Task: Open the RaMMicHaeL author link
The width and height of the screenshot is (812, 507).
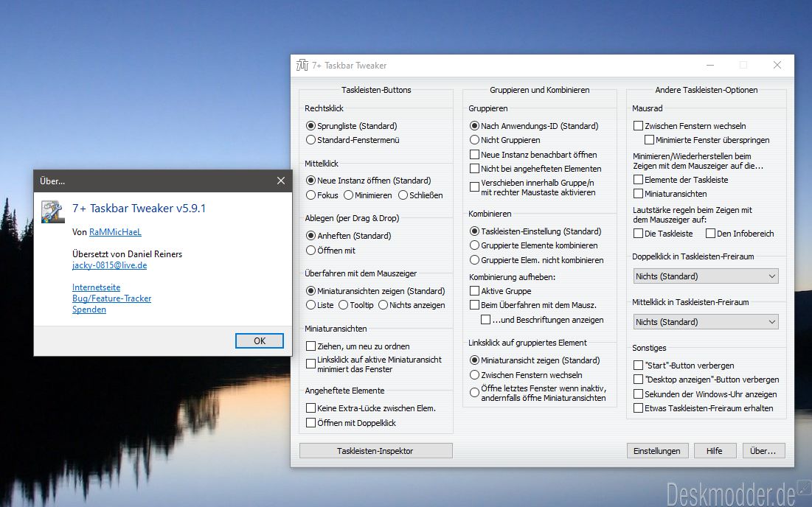Action: coord(115,232)
